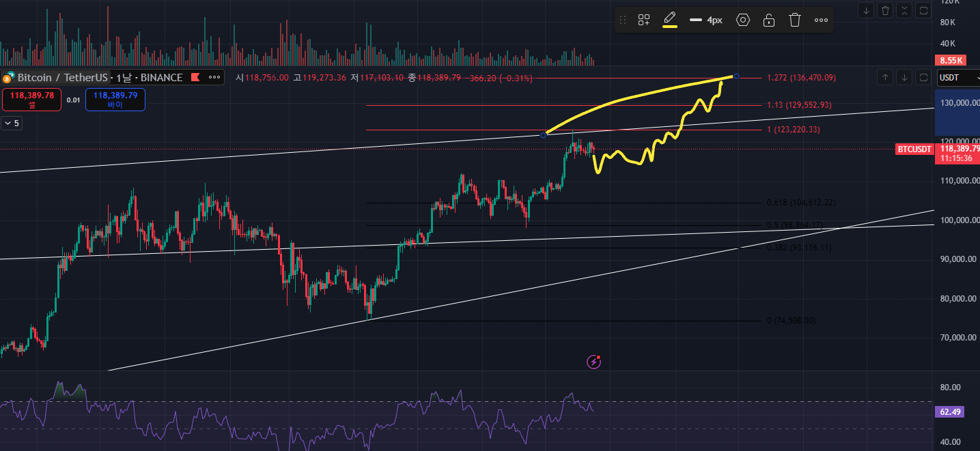
Task: Click the 100,000.00 price scale label
Action: 960,220
